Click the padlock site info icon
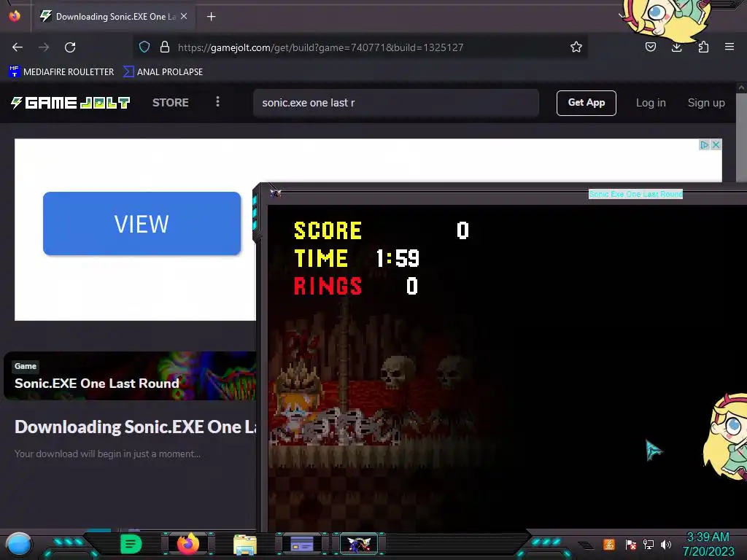The height and width of the screenshot is (560, 747). (165, 47)
